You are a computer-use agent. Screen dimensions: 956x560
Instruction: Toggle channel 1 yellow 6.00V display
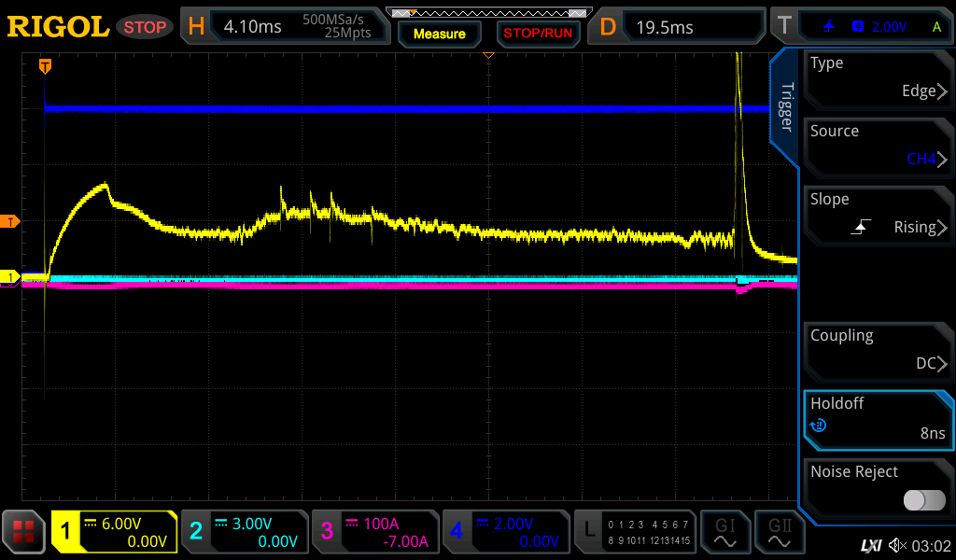(x=114, y=532)
